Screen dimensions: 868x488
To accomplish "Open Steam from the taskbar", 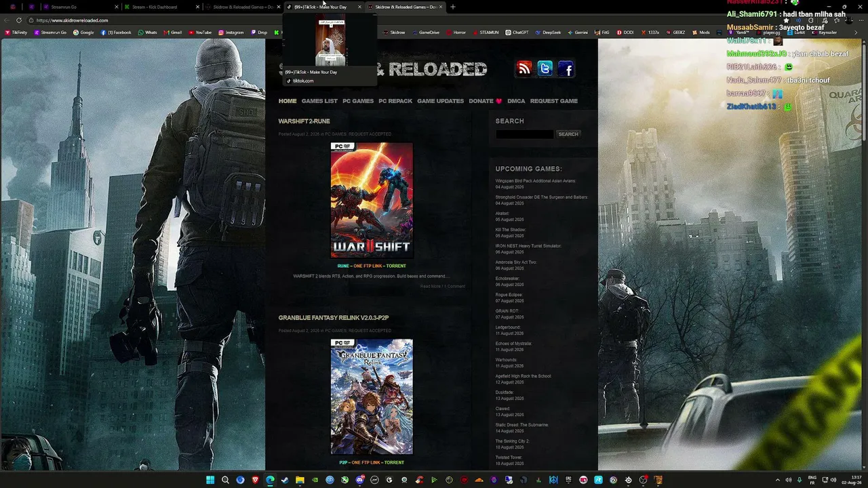I will [285, 480].
